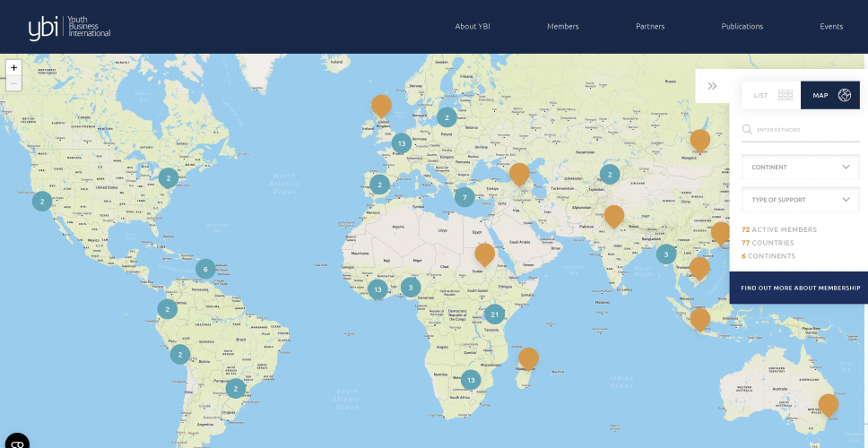The height and width of the screenshot is (448, 868).
Task: Click the map zoom out minus button
Action: pos(13,83)
